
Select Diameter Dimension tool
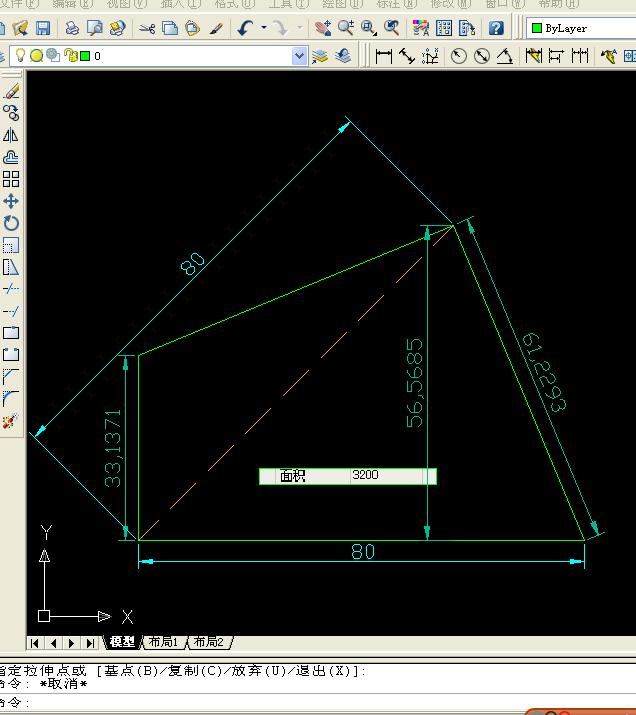pyautogui.click(x=482, y=56)
